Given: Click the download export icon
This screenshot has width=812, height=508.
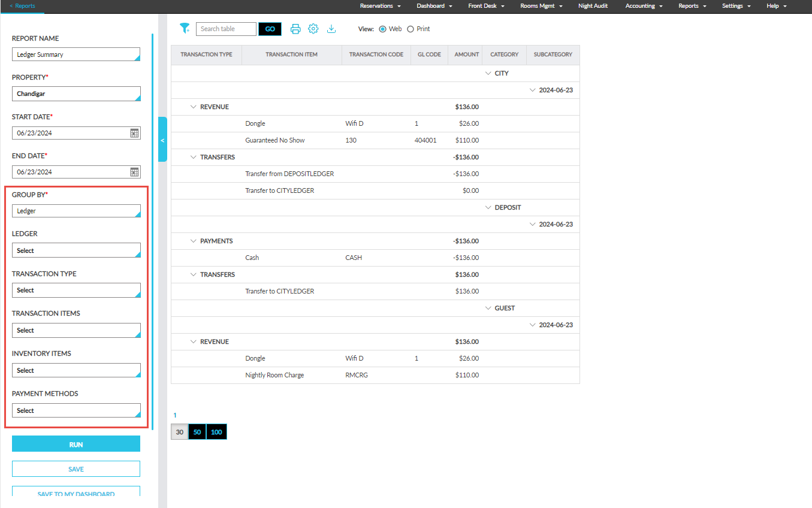Looking at the screenshot, I should click(331, 29).
